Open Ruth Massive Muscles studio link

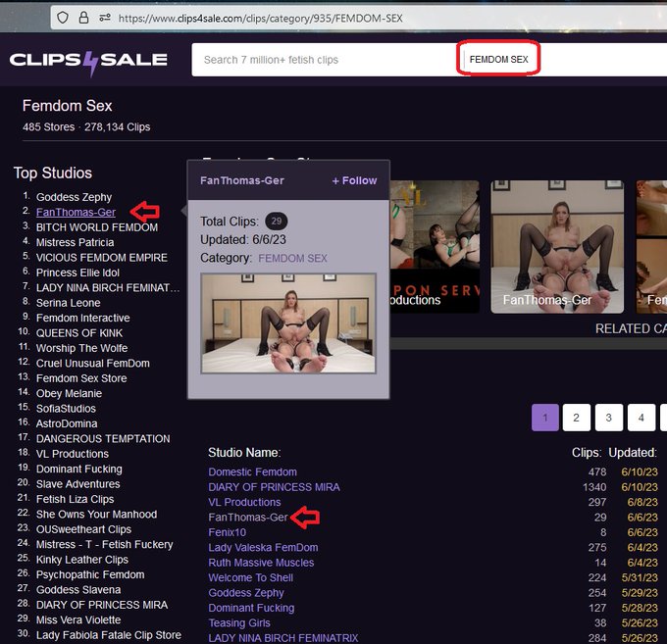point(261,563)
